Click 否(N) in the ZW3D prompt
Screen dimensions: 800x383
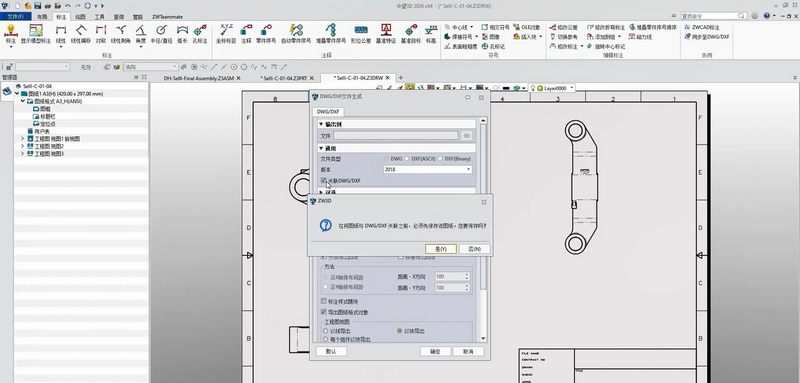(x=474, y=249)
